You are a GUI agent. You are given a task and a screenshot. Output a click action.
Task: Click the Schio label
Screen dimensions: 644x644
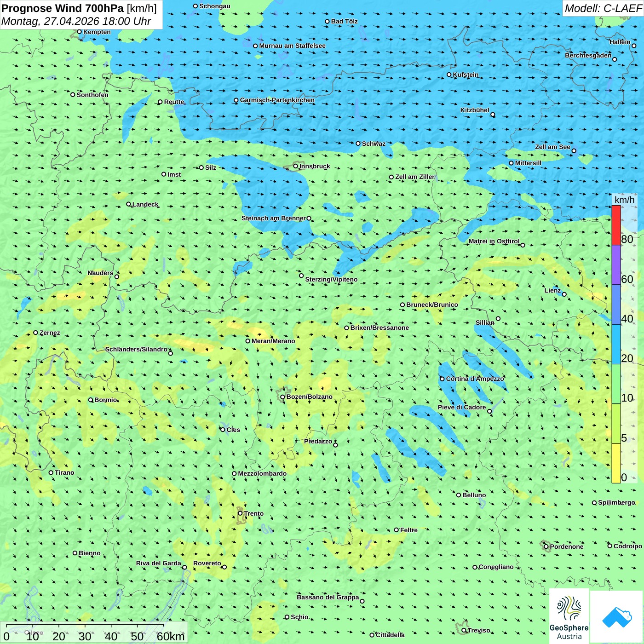click(x=299, y=617)
